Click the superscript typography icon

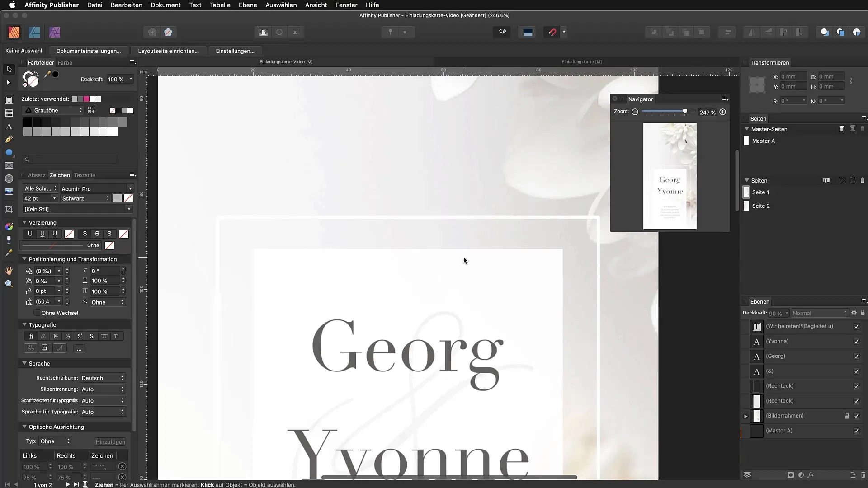pyautogui.click(x=80, y=336)
